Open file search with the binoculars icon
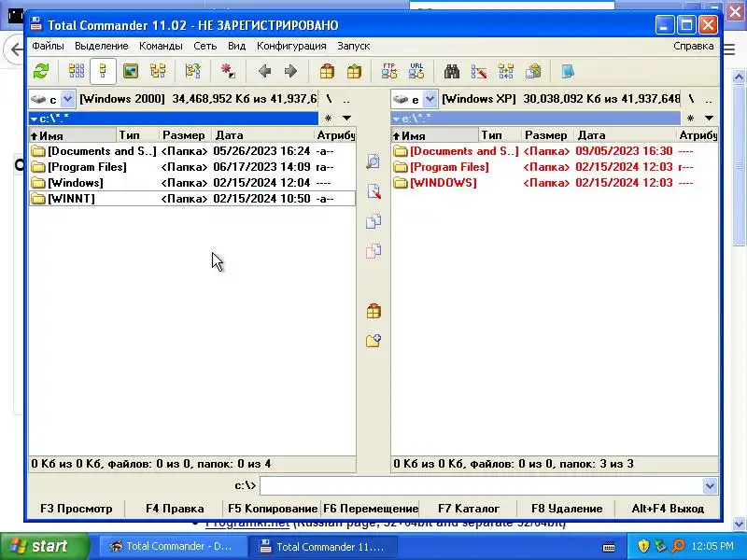The image size is (747, 560). click(452, 72)
